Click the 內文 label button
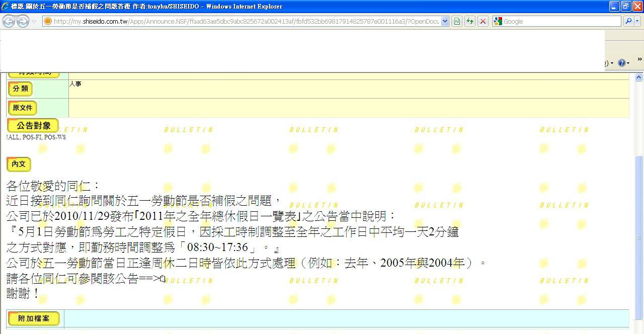Viewport: 644px width, 334px height. 19,164
